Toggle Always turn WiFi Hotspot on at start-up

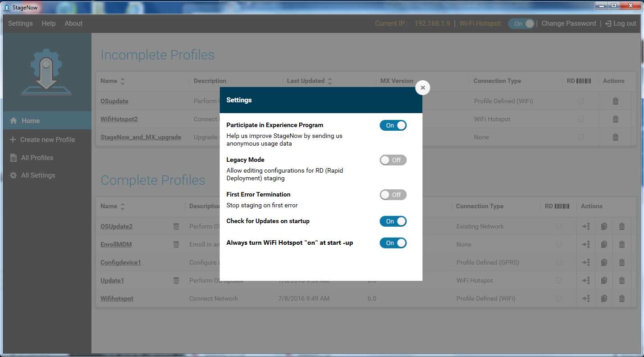point(393,243)
